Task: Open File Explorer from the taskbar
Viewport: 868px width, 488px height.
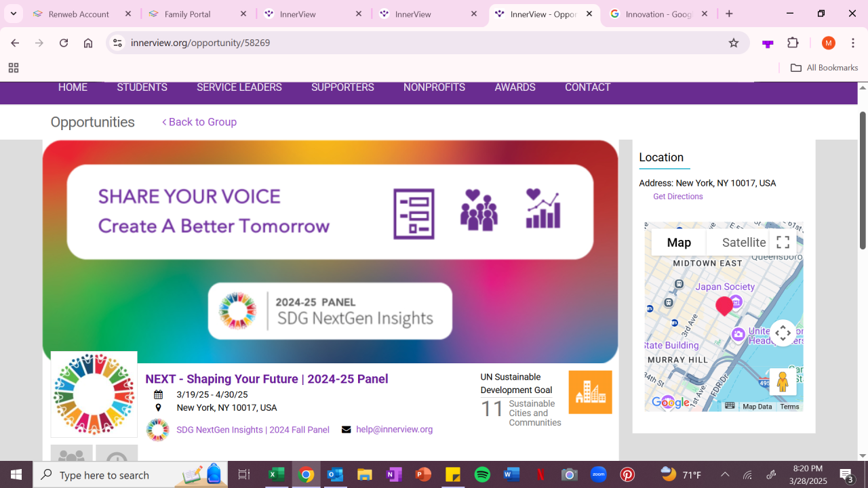Action: click(365, 474)
